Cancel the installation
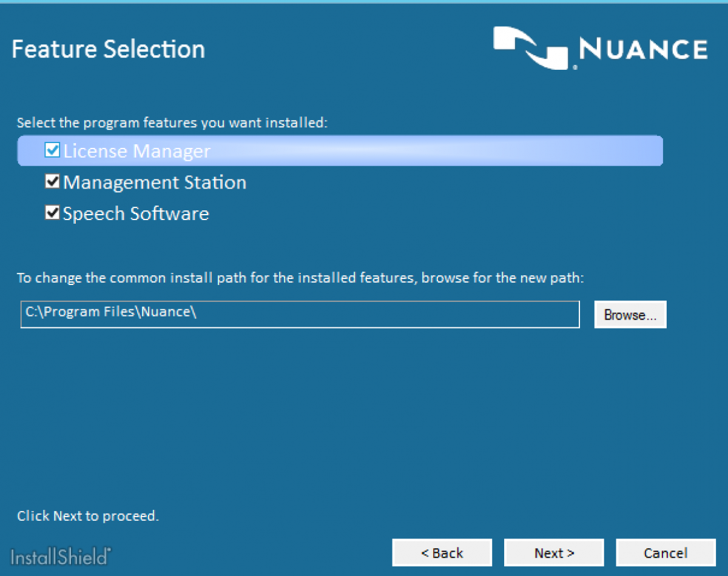728x576 pixels. pos(666,552)
